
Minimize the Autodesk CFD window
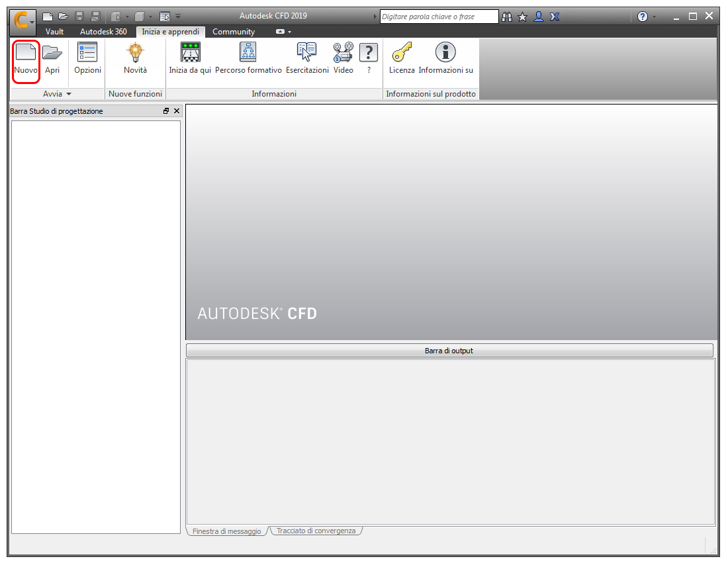click(x=676, y=17)
